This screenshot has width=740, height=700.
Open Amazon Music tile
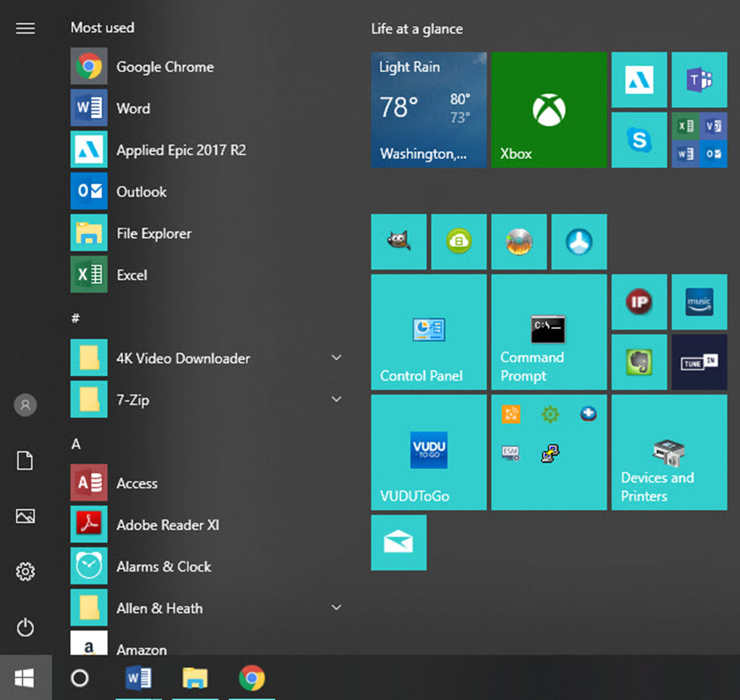(x=699, y=301)
